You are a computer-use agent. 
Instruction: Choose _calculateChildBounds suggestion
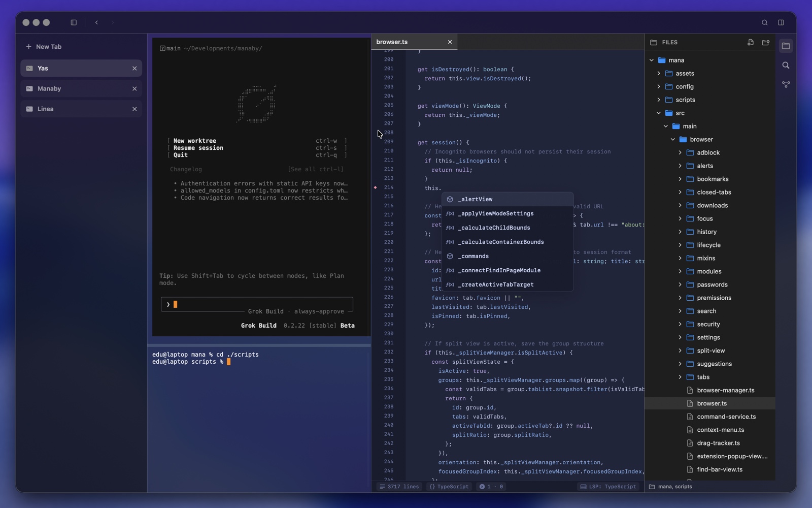click(x=507, y=228)
